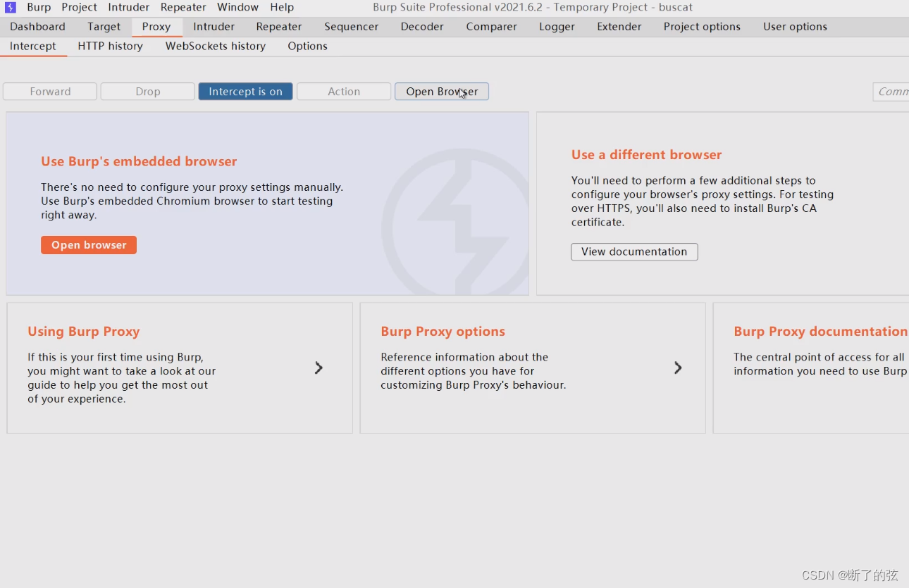Open the Burp Proxy options card arrow
Image resolution: width=909 pixels, height=588 pixels.
point(678,368)
